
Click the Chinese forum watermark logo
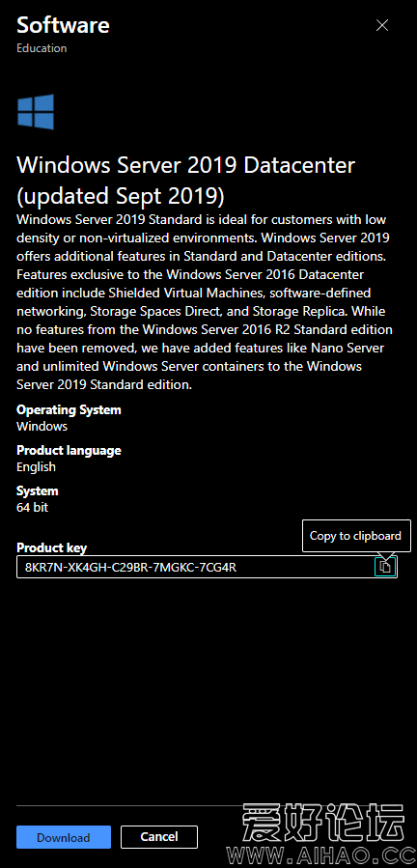324,824
